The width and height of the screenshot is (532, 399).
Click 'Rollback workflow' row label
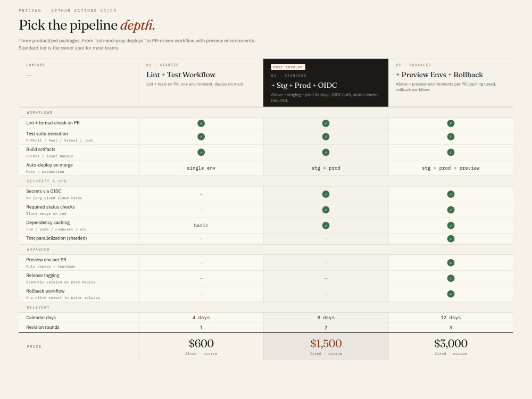[x=45, y=291]
